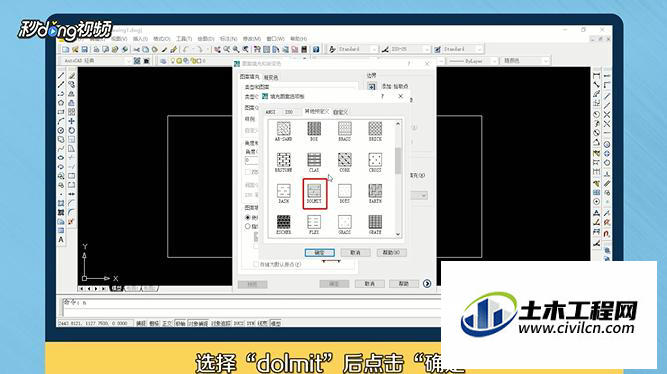The width and height of the screenshot is (667, 374).
Task: Open the 工具(T) menu
Action: (x=184, y=39)
